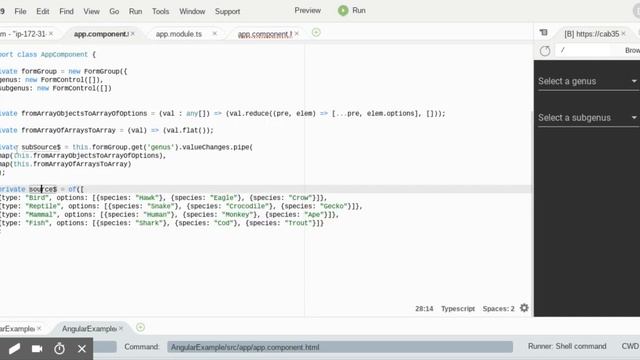Click the Command input field
The image size is (640, 360).
tap(340, 347)
